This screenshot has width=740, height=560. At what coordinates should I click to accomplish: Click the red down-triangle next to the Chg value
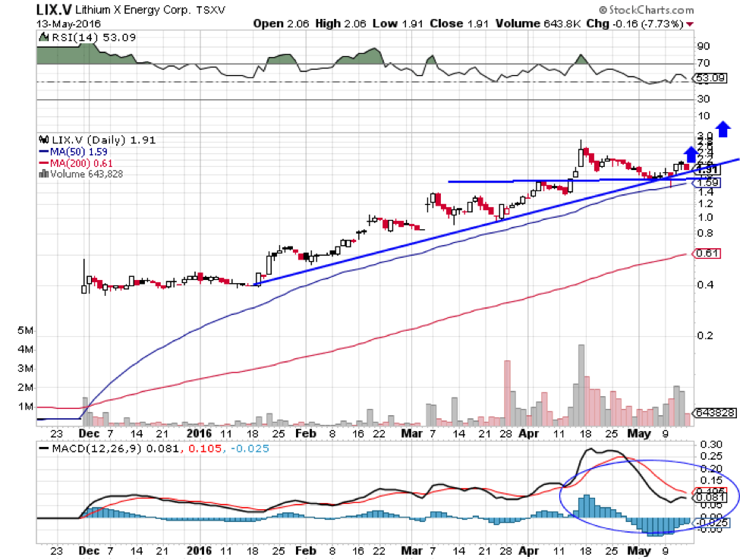pos(690,24)
